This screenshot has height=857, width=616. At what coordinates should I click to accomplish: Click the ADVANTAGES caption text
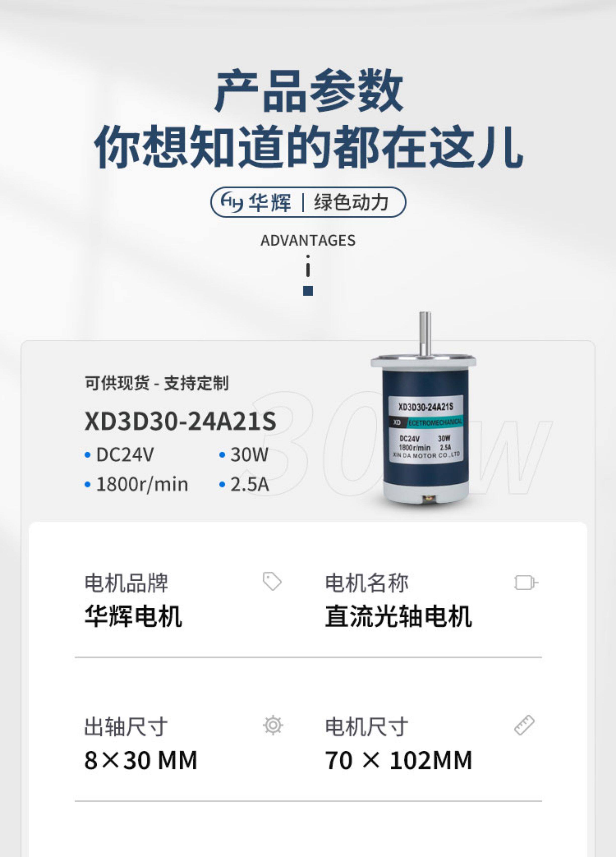click(x=308, y=241)
